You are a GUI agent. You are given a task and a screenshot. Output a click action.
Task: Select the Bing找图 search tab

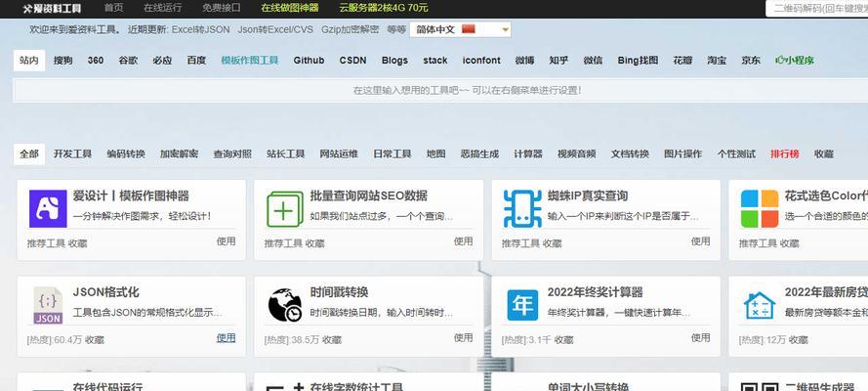pyautogui.click(x=638, y=61)
